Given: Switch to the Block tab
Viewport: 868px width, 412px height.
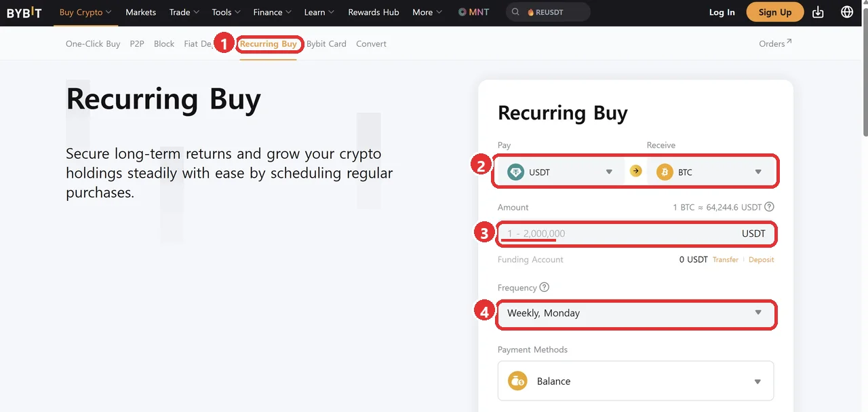Looking at the screenshot, I should click(x=164, y=43).
